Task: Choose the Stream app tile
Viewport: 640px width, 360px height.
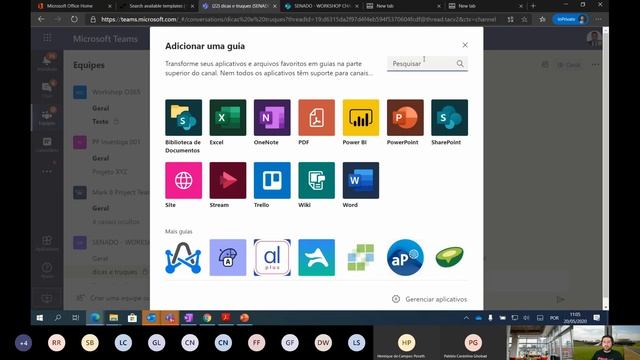Action: [228, 180]
